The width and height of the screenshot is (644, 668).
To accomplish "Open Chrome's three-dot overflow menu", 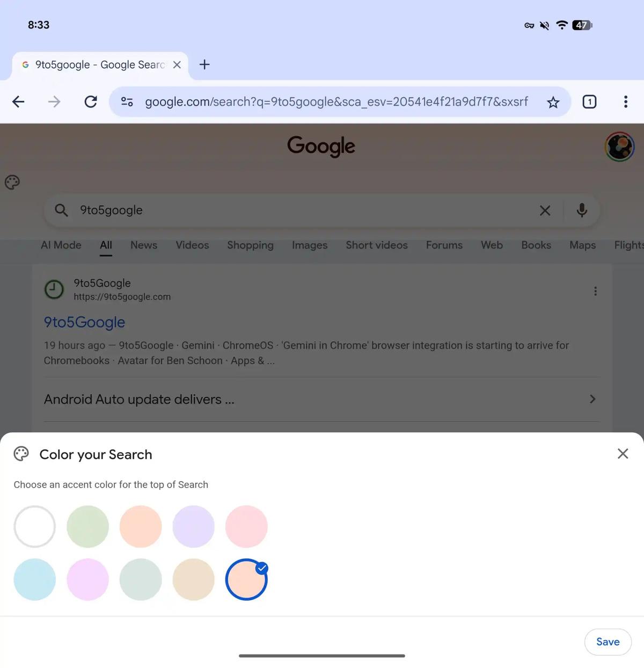I will pos(626,101).
